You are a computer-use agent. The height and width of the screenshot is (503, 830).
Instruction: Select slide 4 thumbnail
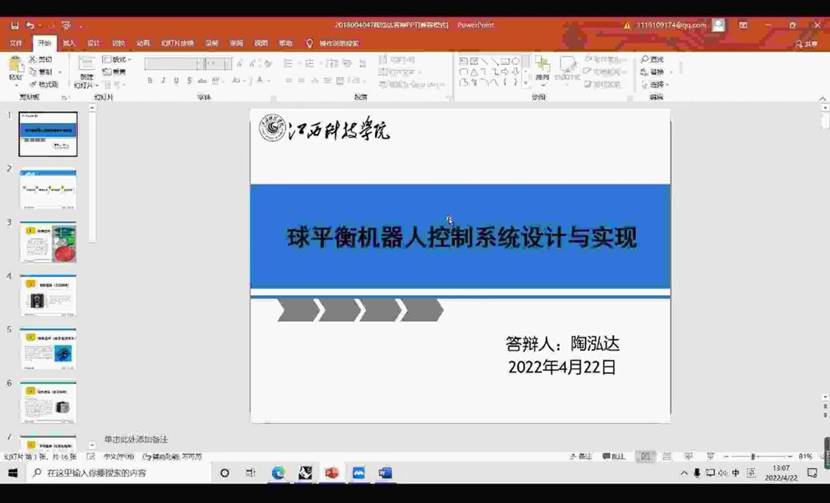click(x=48, y=295)
